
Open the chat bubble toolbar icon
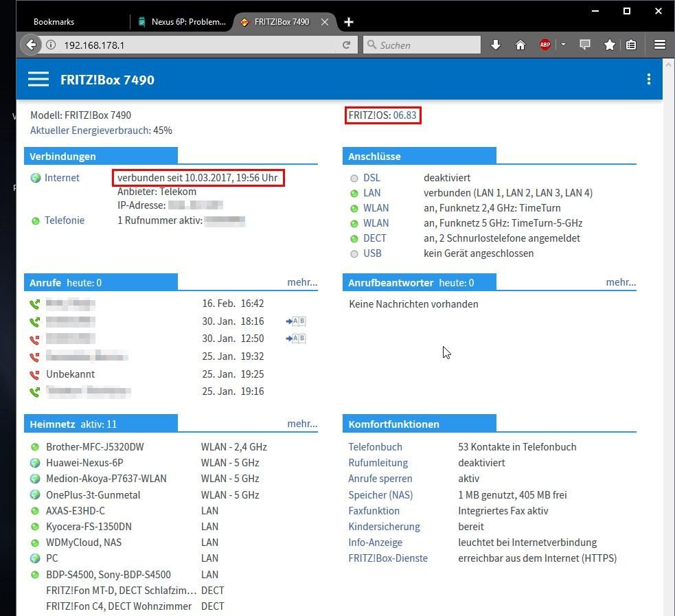point(584,45)
